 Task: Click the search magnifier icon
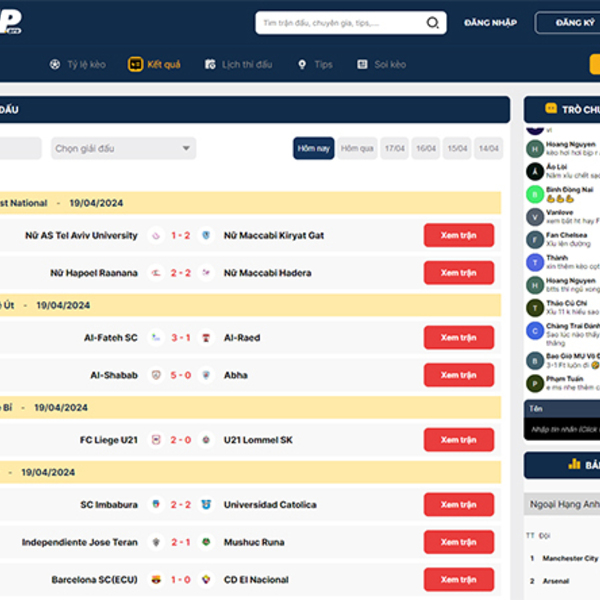pyautogui.click(x=433, y=23)
